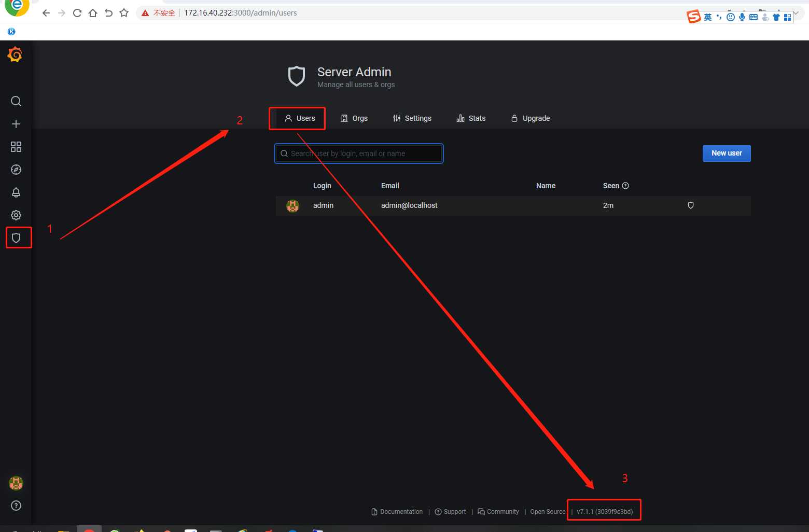Click the browser forward arrow
The height and width of the screenshot is (532, 809).
pos(62,13)
